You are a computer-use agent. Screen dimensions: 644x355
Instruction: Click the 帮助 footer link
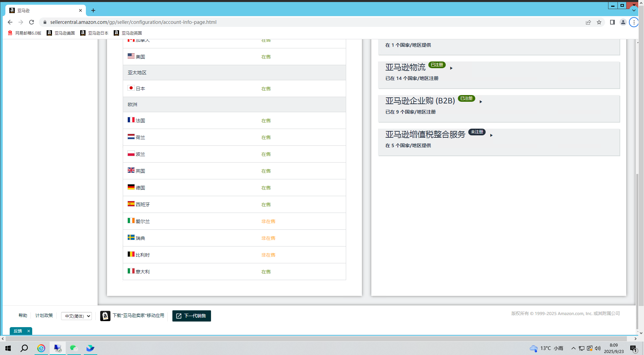click(x=23, y=315)
